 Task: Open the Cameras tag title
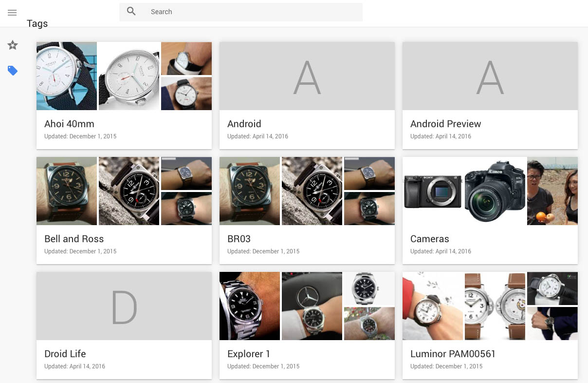click(429, 239)
